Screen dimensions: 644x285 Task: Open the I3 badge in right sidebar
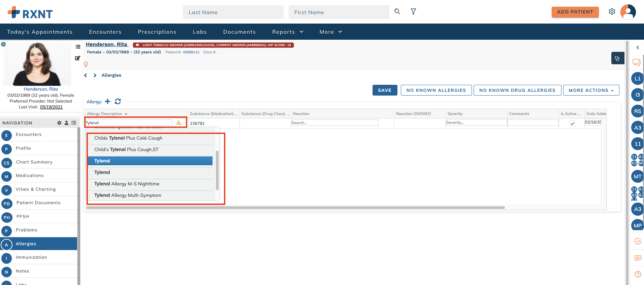pyautogui.click(x=637, y=95)
